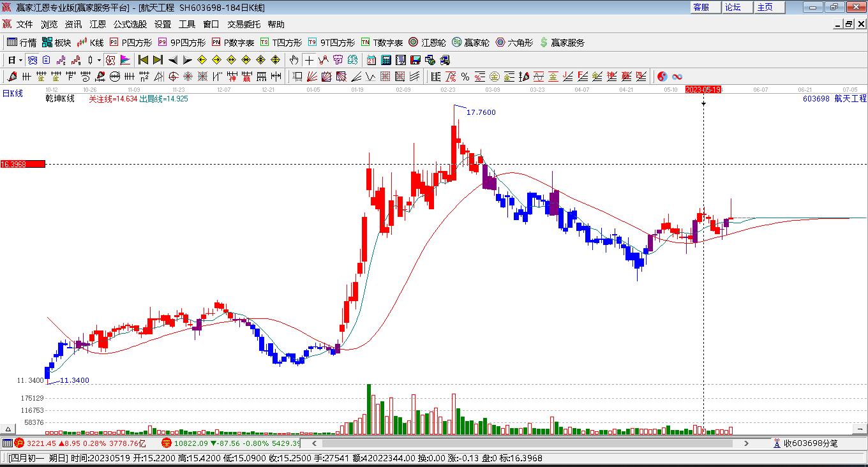
Task: Toggle the colored flag icon
Action: pos(125,60)
